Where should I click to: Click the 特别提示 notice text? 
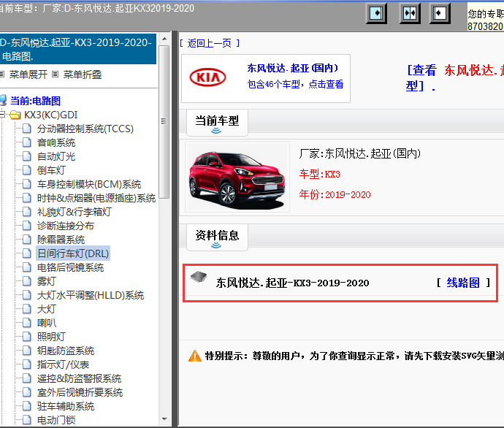pyautogui.click(x=354, y=356)
